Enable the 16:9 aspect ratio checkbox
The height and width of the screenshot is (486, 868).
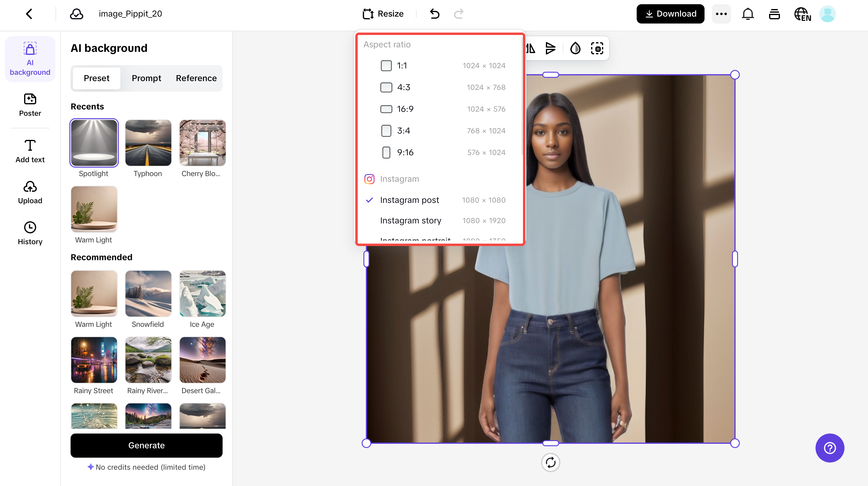(x=386, y=109)
